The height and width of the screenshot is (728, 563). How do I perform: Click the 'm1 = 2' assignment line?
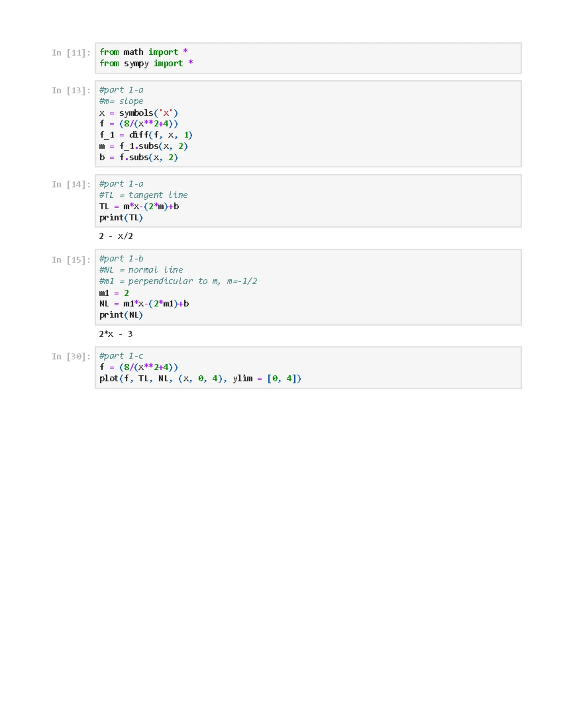[x=114, y=293]
